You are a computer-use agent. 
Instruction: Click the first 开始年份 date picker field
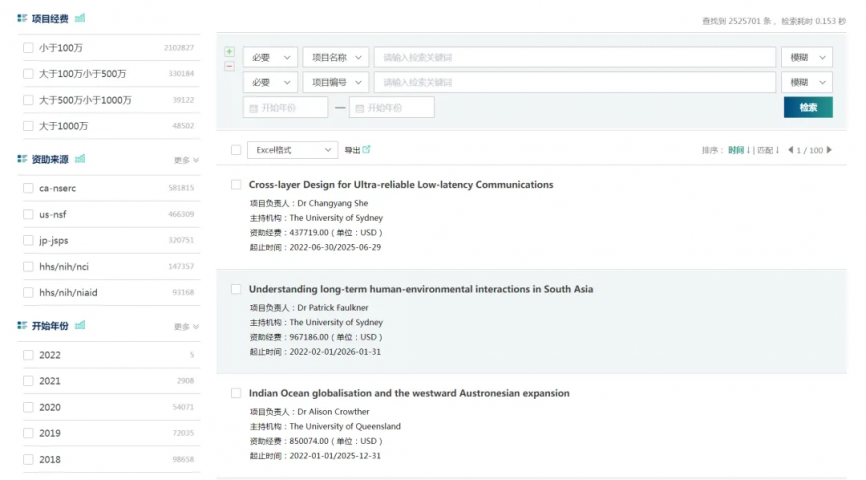tap(286, 107)
